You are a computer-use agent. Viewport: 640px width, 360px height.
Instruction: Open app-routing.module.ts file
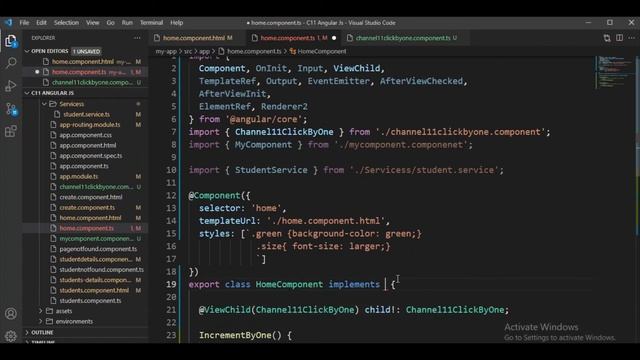click(x=90, y=124)
